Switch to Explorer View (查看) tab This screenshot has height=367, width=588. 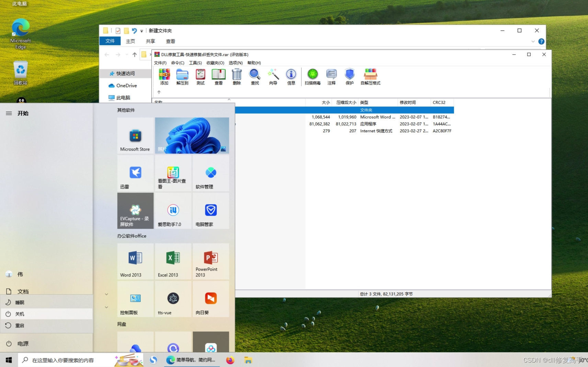(x=171, y=41)
